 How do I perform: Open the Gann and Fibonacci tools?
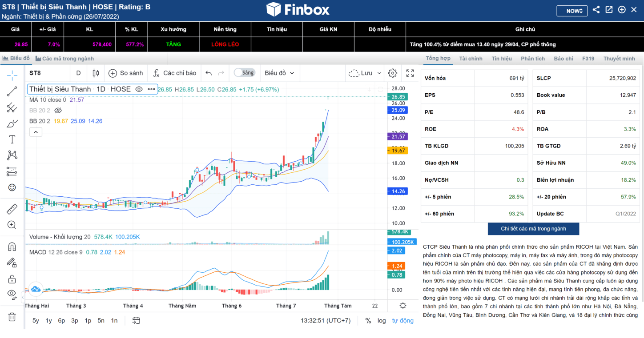click(12, 107)
